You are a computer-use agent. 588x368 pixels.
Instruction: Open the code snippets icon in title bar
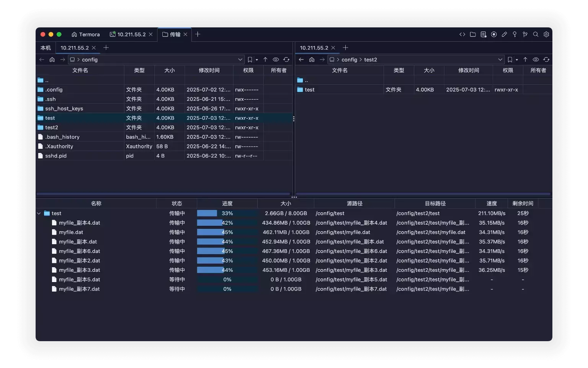462,34
